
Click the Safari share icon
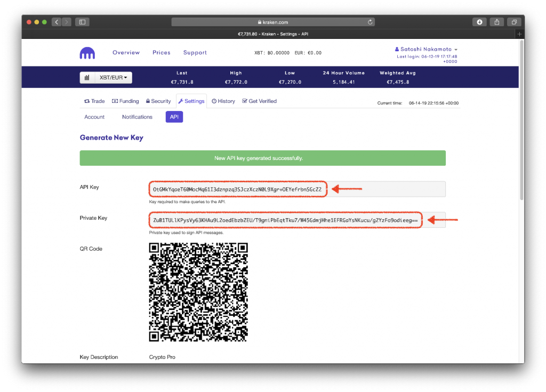(x=497, y=22)
